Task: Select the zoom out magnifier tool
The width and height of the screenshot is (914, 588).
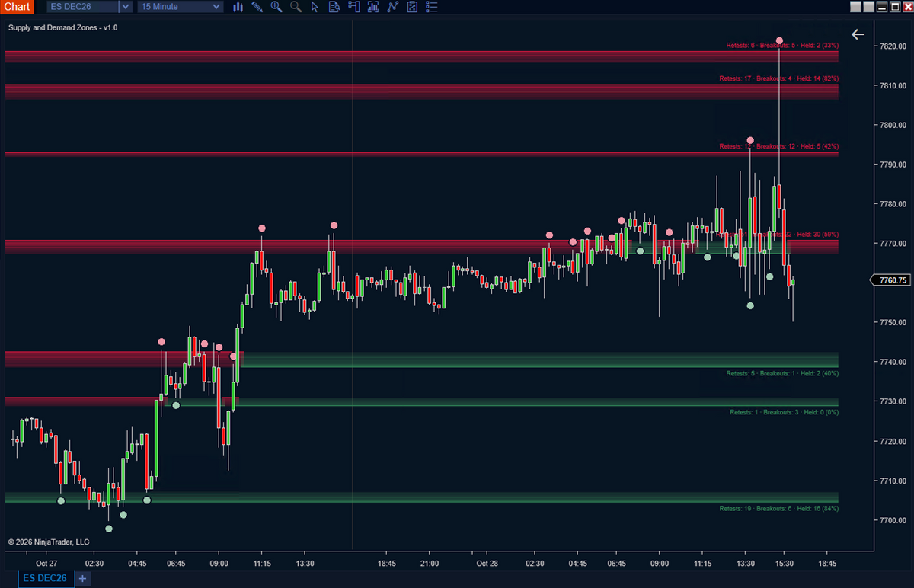Action: [296, 7]
